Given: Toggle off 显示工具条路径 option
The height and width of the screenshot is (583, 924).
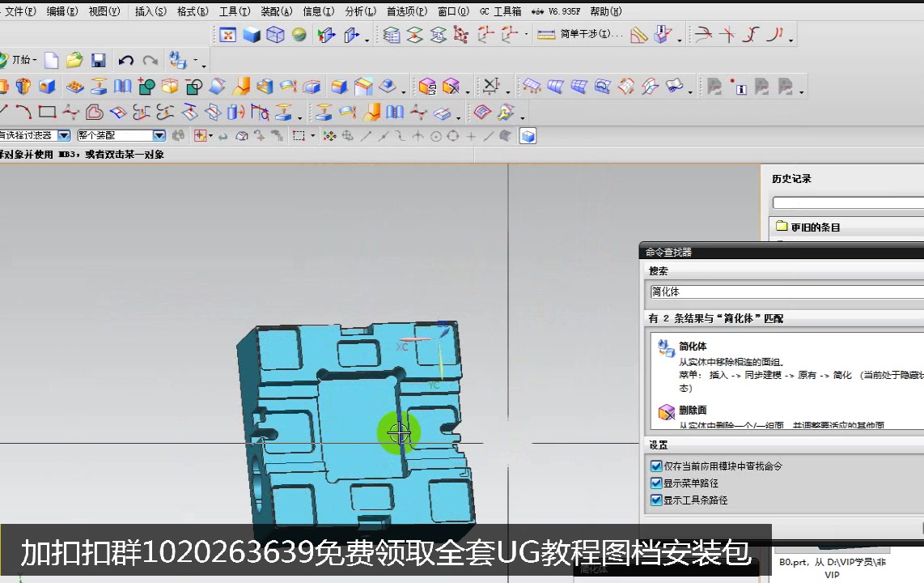Looking at the screenshot, I should pos(655,500).
